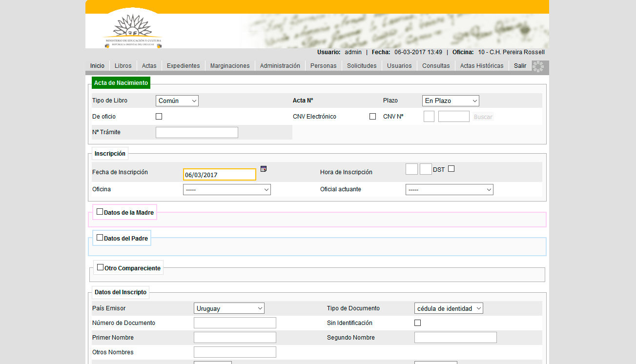The image size is (636, 364).
Task: Open the Tipo de Libro dropdown
Action: coord(177,101)
